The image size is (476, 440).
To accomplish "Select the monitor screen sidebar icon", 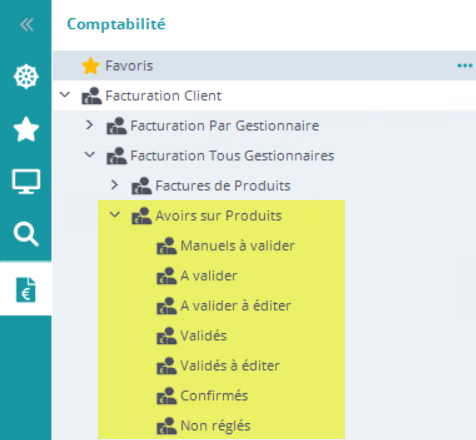I will coord(26,181).
